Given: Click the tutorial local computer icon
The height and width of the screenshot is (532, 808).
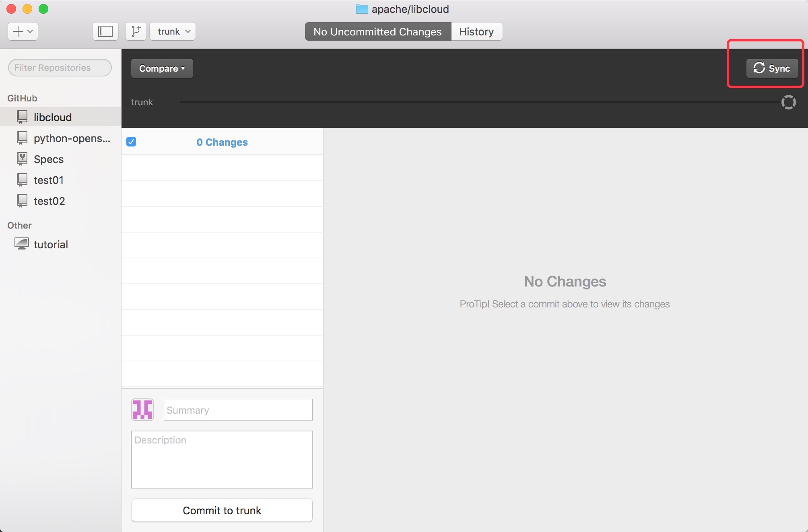Looking at the screenshot, I should tap(22, 244).
